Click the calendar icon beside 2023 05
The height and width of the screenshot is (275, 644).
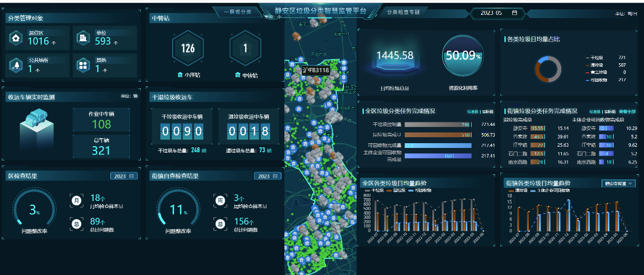point(514,13)
